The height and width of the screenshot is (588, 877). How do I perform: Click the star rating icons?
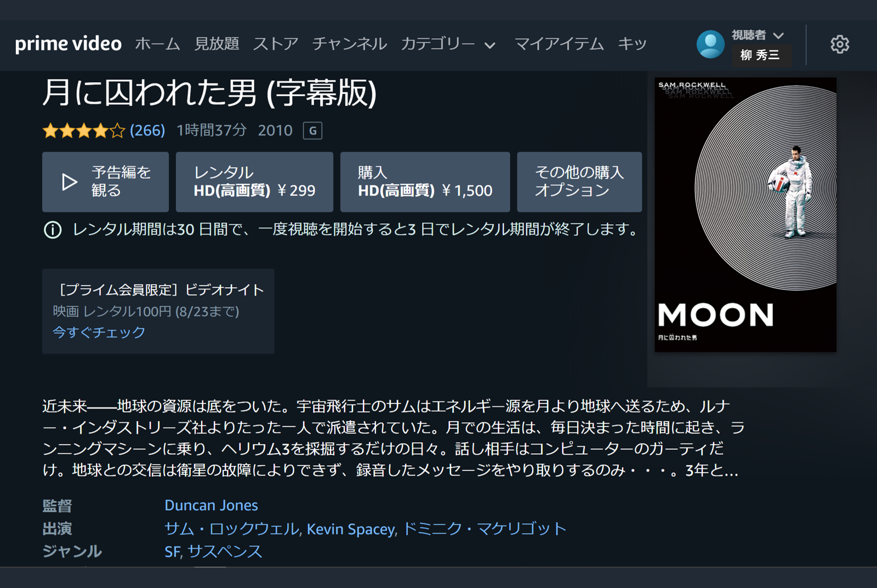tap(84, 130)
